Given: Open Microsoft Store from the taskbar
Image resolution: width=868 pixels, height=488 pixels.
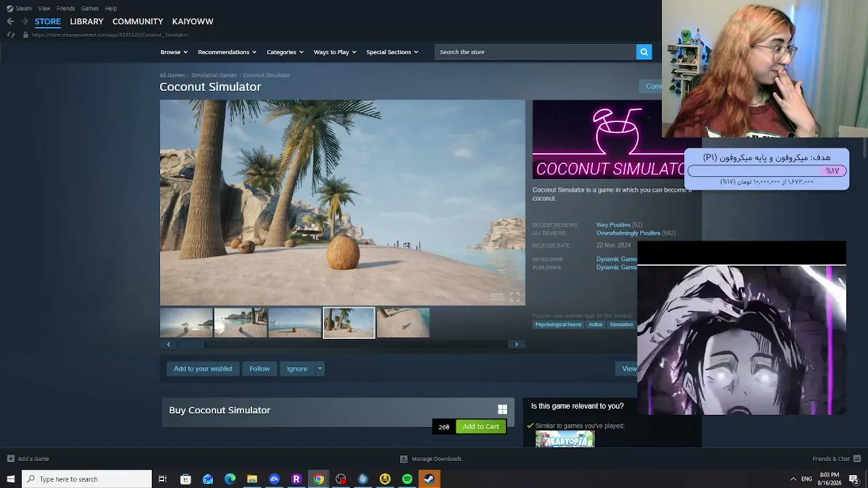Looking at the screenshot, I should pyautogui.click(x=185, y=479).
